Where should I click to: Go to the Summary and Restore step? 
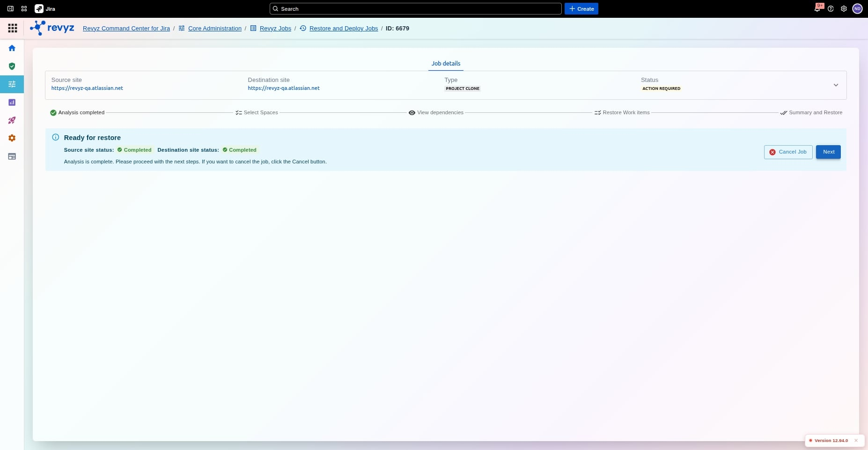811,112
